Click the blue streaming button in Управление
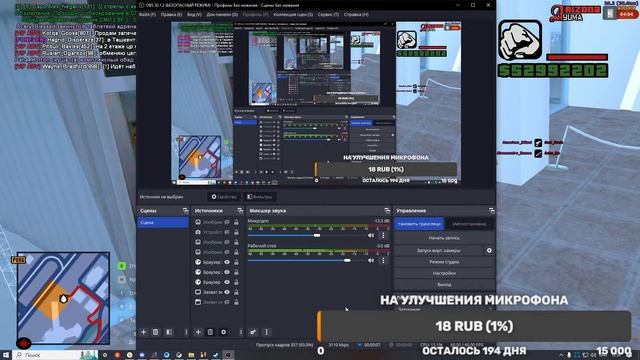The image size is (640, 360). 419,224
